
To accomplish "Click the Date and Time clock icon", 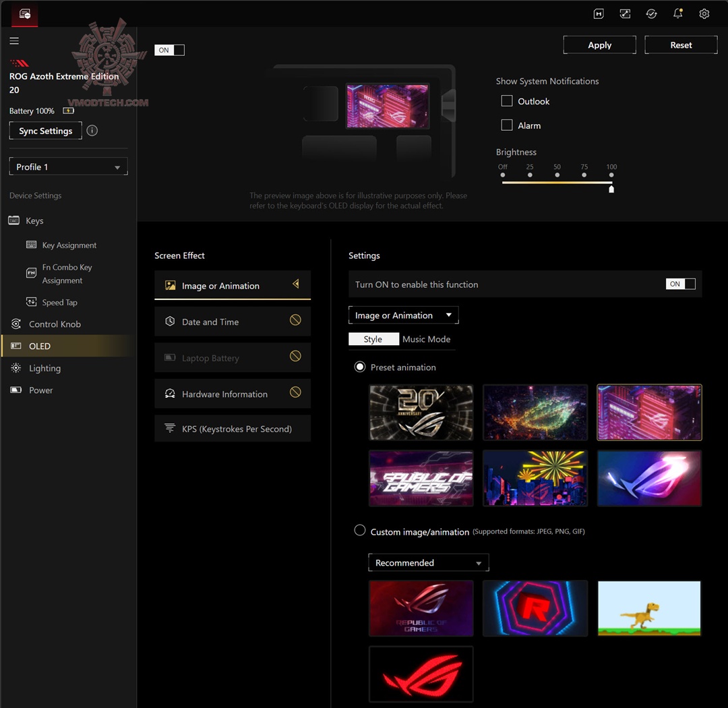I will pyautogui.click(x=170, y=322).
